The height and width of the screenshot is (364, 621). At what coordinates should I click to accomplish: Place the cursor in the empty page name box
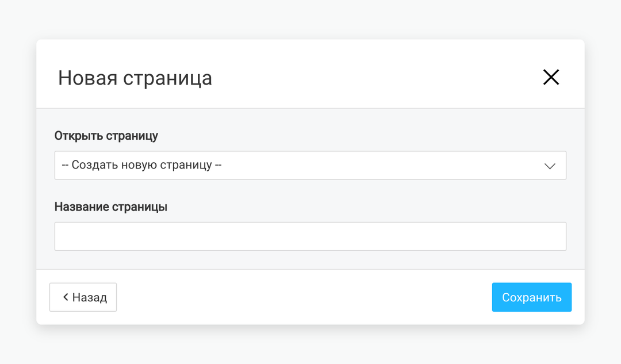pos(310,236)
